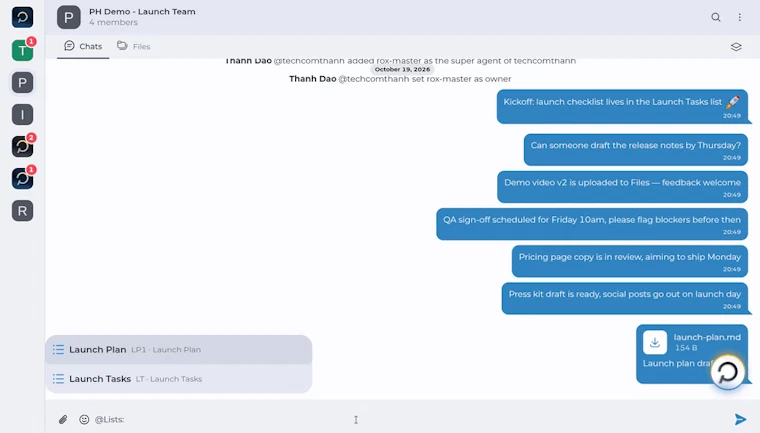Click the 4 members label
The image size is (760, 433).
point(113,22)
